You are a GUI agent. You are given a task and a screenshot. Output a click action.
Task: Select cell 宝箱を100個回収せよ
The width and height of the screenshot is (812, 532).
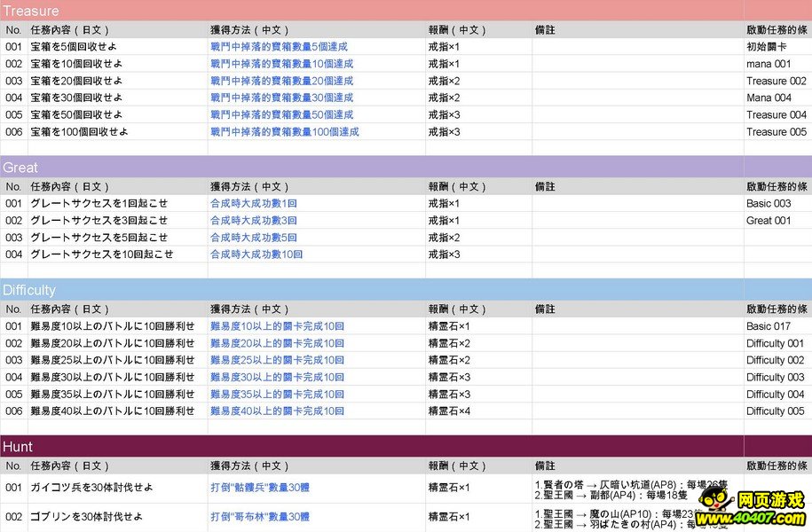click(117, 131)
